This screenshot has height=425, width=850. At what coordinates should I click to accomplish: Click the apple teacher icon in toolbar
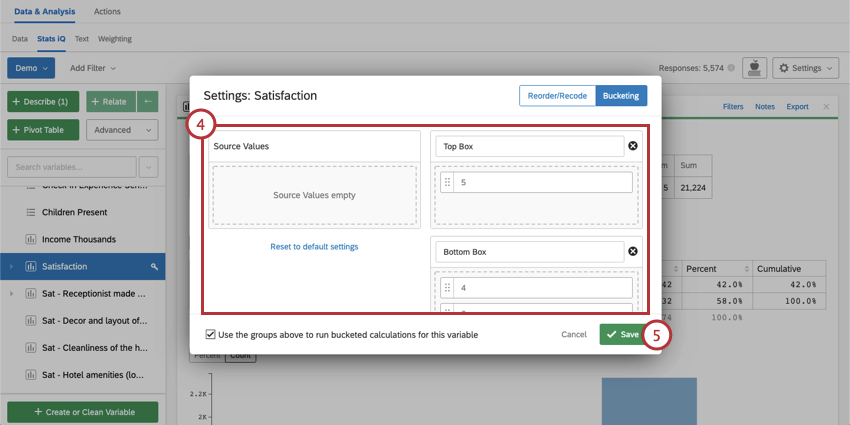[756, 68]
